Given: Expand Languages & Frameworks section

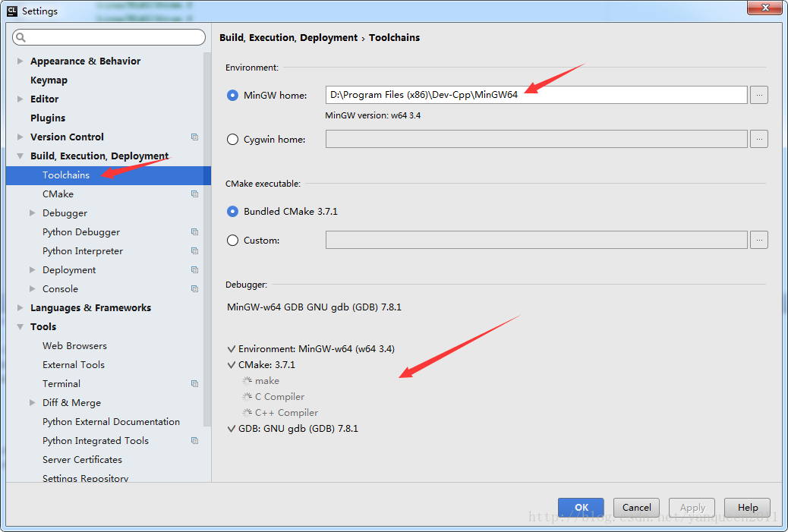Looking at the screenshot, I should pyautogui.click(x=20, y=308).
